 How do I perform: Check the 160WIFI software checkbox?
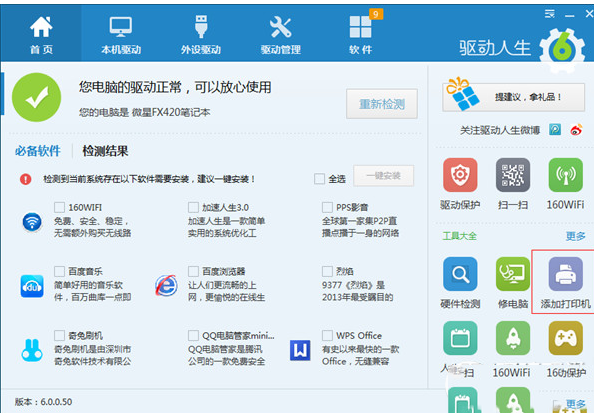59,207
